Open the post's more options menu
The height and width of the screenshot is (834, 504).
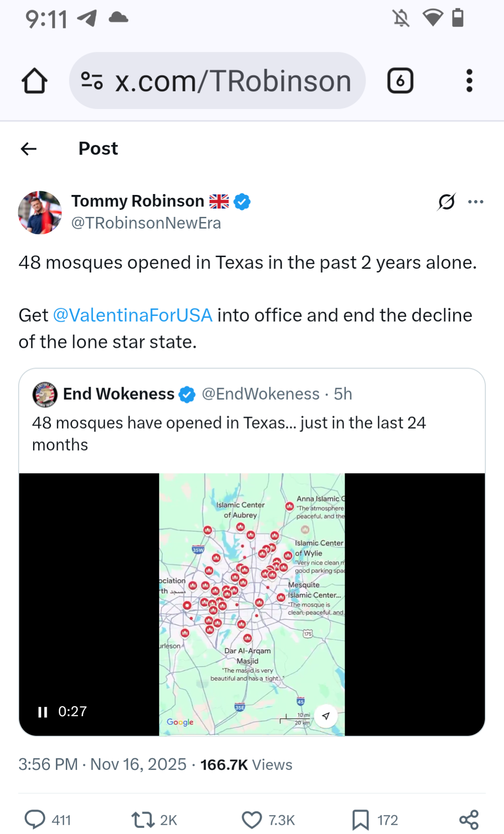tap(476, 202)
